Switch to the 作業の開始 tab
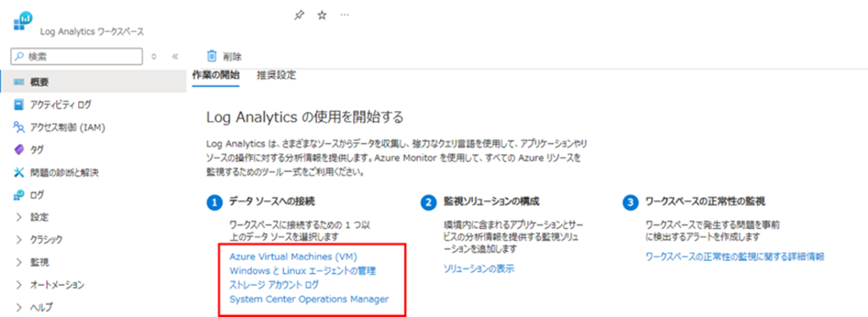This screenshot has height=317, width=868. tap(216, 75)
